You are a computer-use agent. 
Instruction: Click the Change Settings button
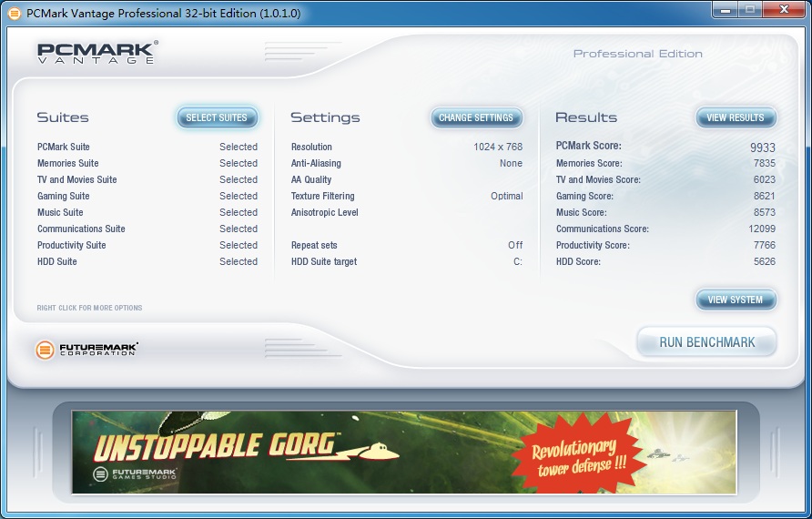coord(476,117)
